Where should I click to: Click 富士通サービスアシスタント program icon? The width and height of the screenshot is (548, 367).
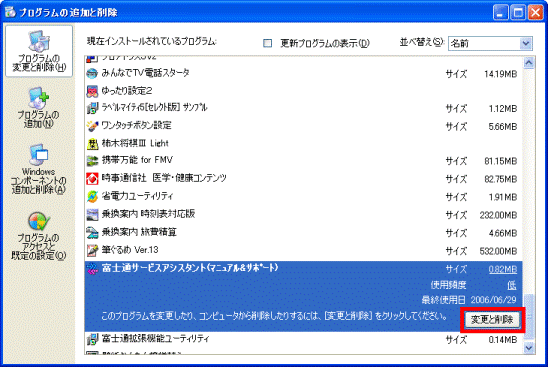pyautogui.click(x=92, y=268)
